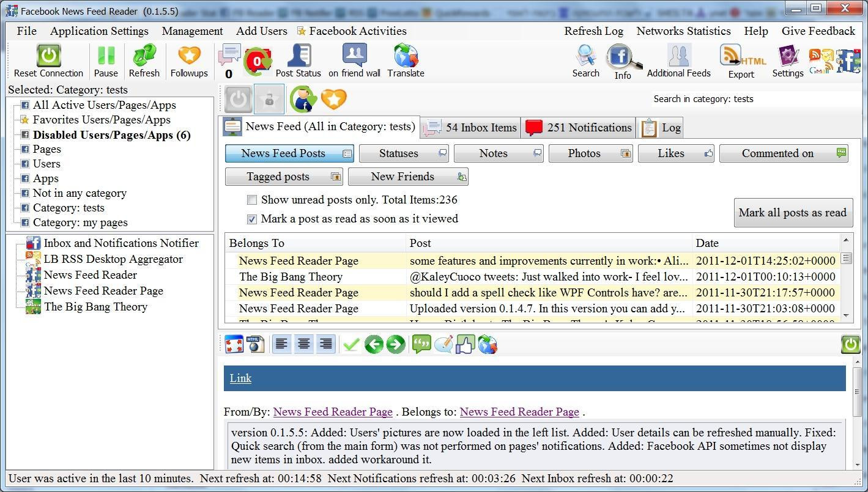This screenshot has height=492, width=868.
Task: Switch to the Log tab
Action: click(x=660, y=127)
